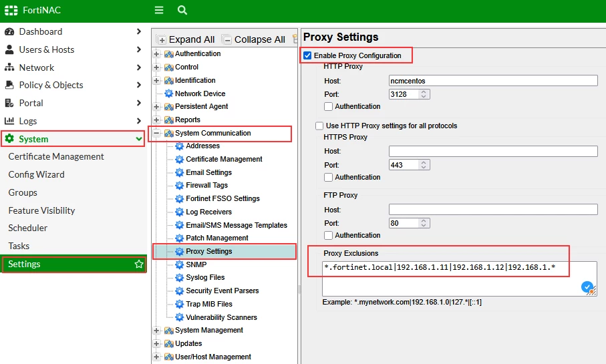The width and height of the screenshot is (606, 364).
Task: Check Use HTTP Proxy settings for all protocols
Action: (319, 126)
